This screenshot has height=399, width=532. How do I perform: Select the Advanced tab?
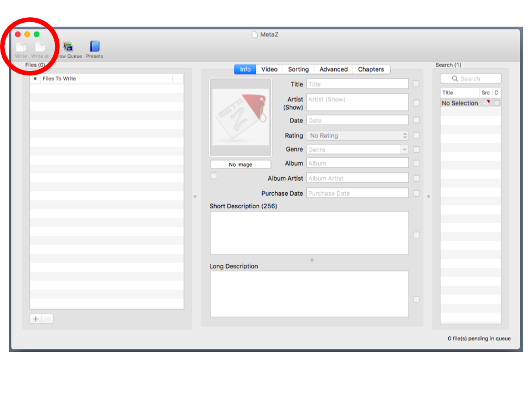point(334,69)
